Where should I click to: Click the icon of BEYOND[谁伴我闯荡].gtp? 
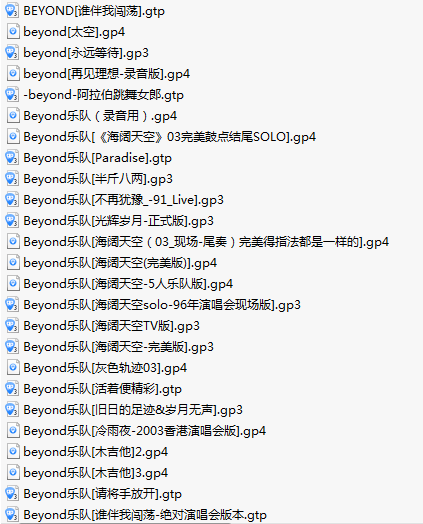tap(12, 11)
